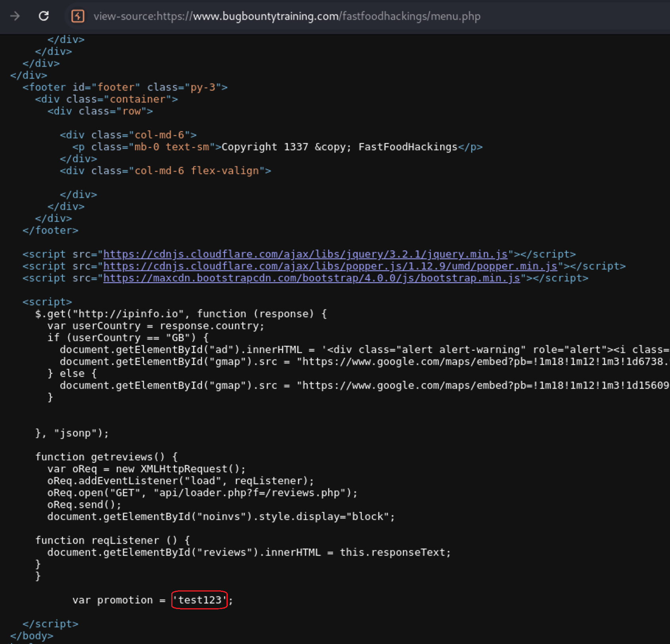Click the getElementById("ad").innerHTML line
The image size is (670, 644).
tap(364, 350)
